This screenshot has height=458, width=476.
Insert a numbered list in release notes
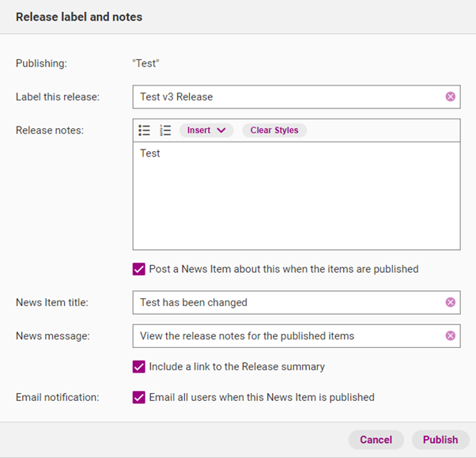pos(165,131)
